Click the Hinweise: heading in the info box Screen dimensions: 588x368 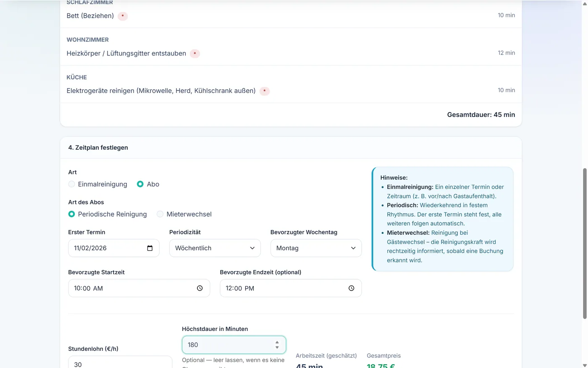point(394,178)
